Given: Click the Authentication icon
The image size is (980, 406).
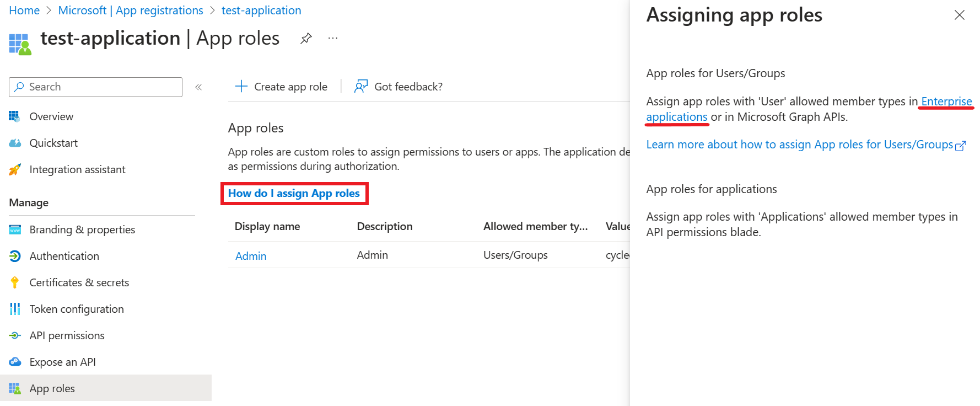Looking at the screenshot, I should (x=15, y=256).
